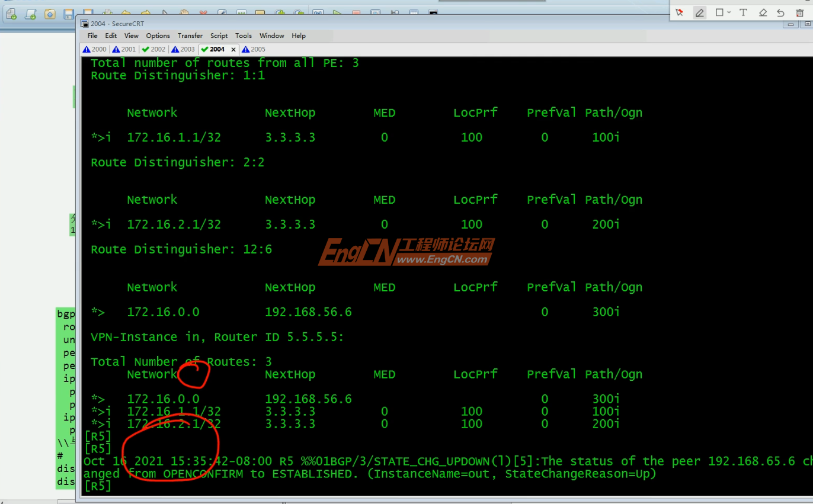This screenshot has width=813, height=504.
Task: Switch to the 2002 session tab
Action: tap(154, 49)
